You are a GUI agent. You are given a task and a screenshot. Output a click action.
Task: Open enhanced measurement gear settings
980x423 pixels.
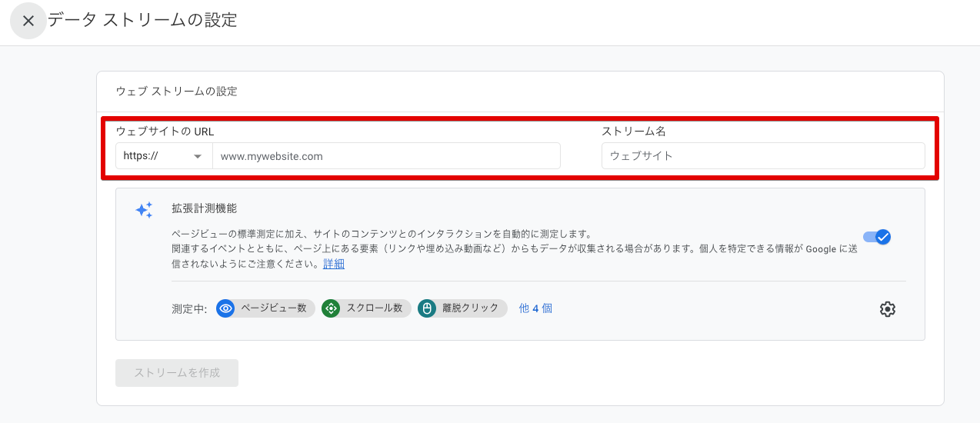[888, 309]
